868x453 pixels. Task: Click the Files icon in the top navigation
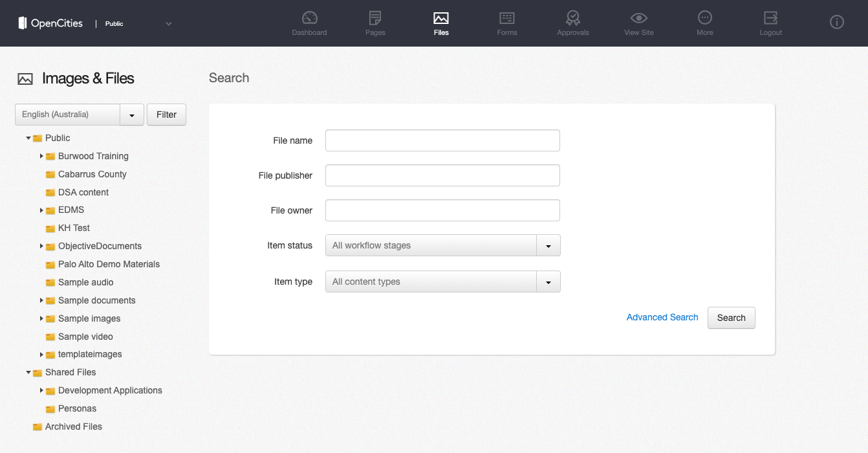click(x=441, y=22)
